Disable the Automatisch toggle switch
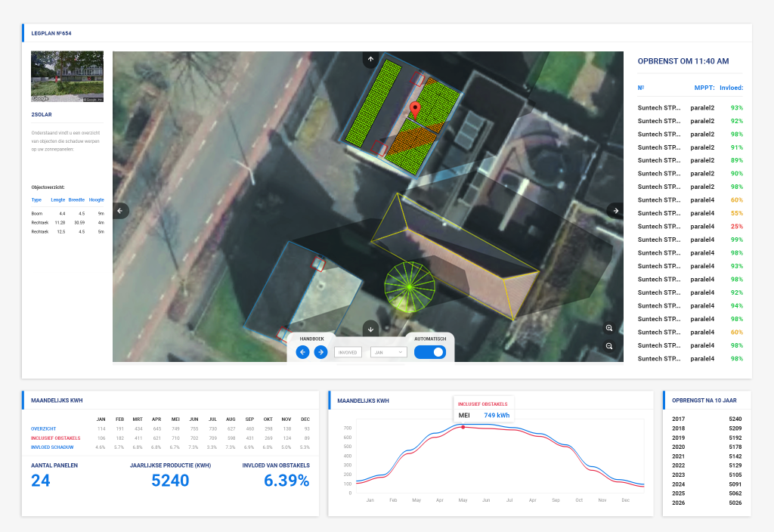Viewport: 774px width, 532px height. 430,352
